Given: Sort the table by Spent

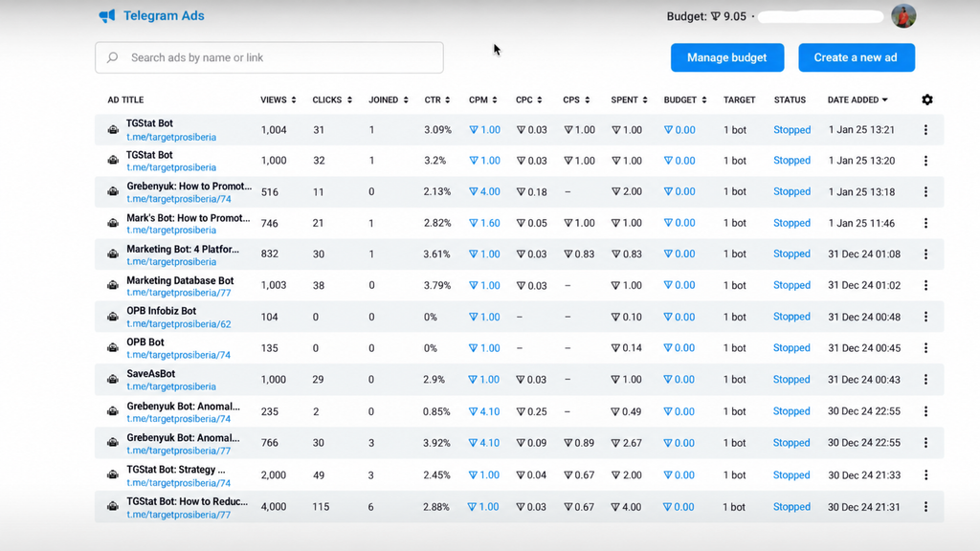Looking at the screenshot, I should (630, 99).
